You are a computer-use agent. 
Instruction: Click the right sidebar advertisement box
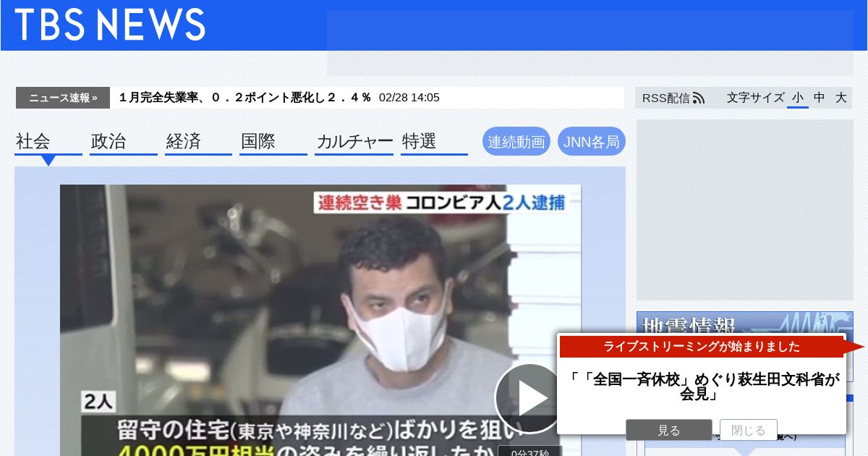click(x=745, y=210)
